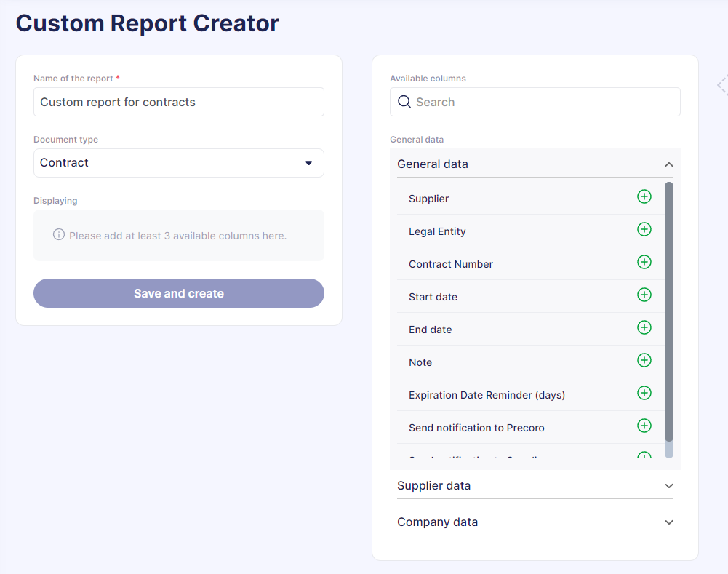Click the Name of the report label
The image size is (728, 574).
point(73,79)
